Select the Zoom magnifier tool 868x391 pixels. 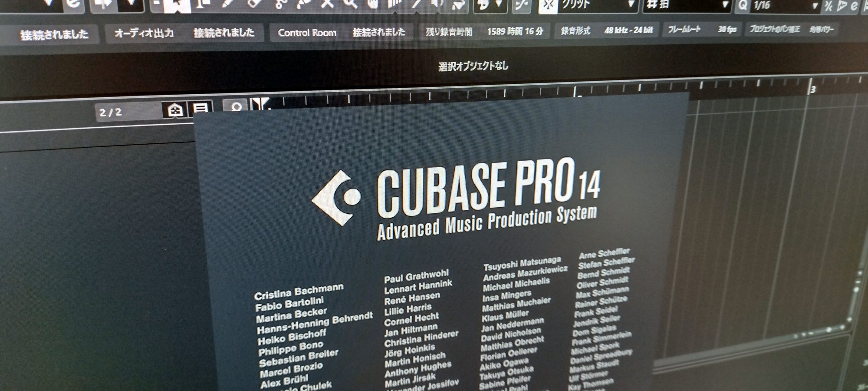point(350,3)
